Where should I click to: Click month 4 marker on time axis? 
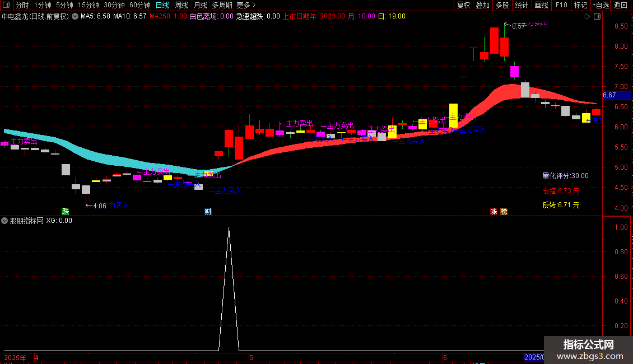coord(36,357)
